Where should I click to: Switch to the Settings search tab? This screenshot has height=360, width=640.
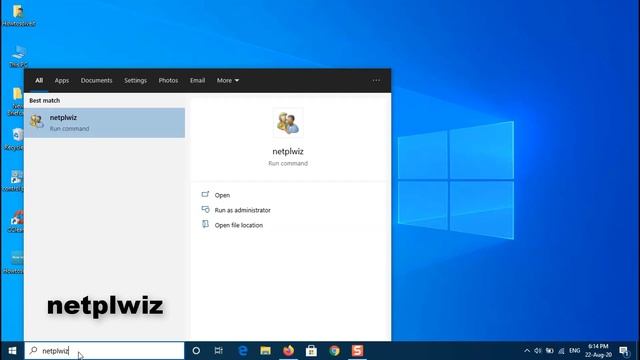tap(136, 80)
